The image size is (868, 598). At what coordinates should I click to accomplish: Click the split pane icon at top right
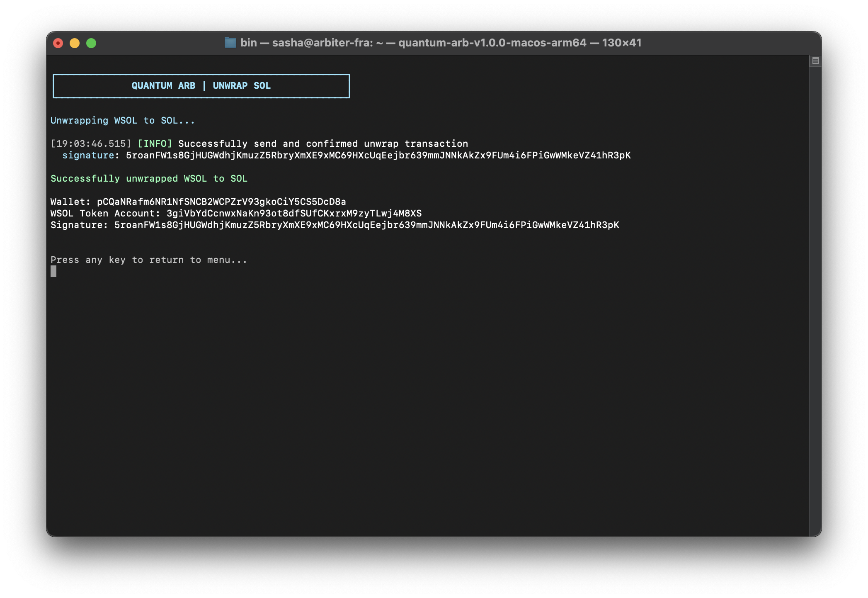815,61
